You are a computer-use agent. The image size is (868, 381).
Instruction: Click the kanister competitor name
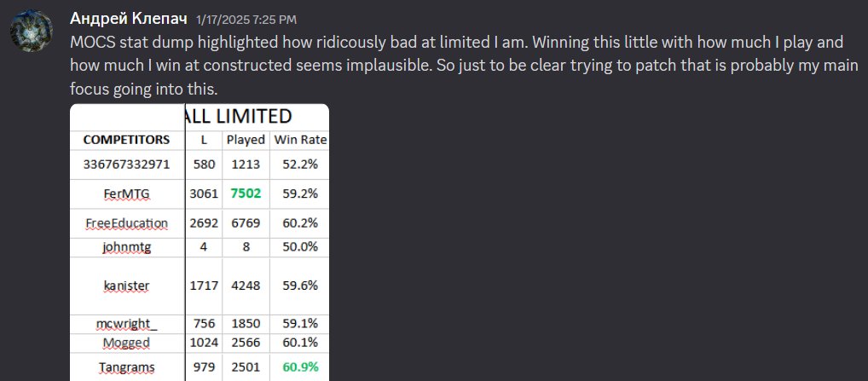point(126,286)
